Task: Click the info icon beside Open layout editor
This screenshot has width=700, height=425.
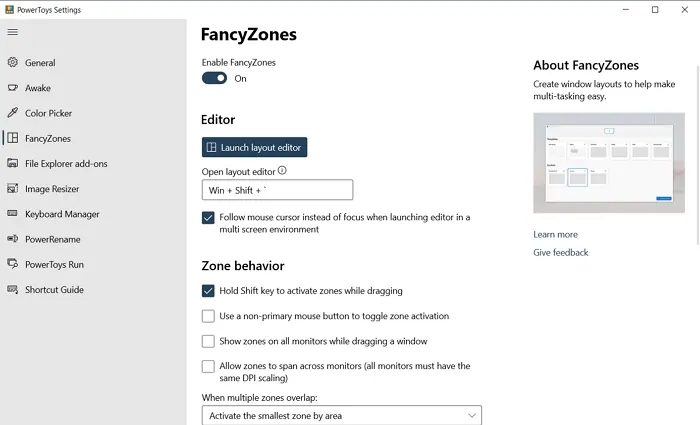Action: click(x=282, y=171)
